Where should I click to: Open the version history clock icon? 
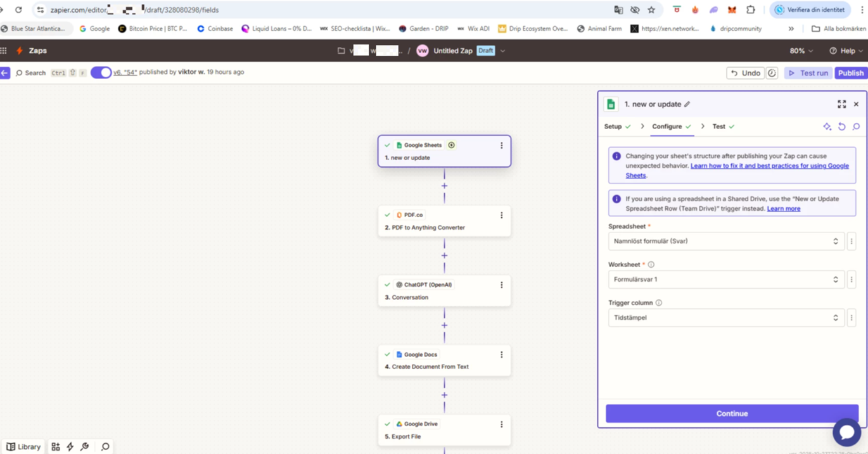click(x=772, y=73)
